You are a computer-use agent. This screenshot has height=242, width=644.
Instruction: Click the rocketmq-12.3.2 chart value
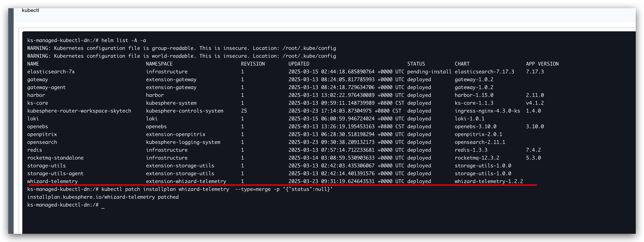(x=477, y=158)
